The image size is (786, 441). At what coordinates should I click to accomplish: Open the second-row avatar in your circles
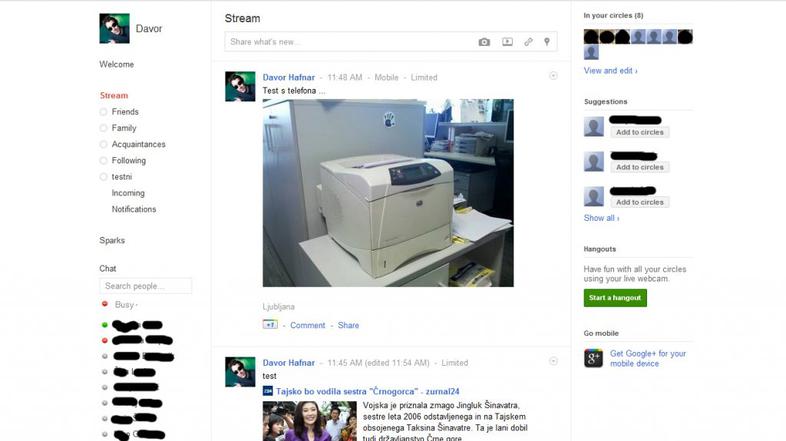[591, 53]
